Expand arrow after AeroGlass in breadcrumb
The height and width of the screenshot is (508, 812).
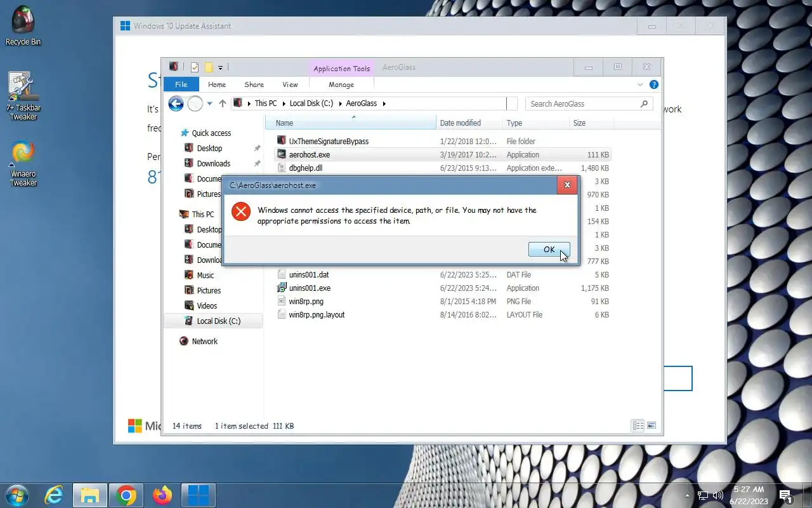(383, 104)
